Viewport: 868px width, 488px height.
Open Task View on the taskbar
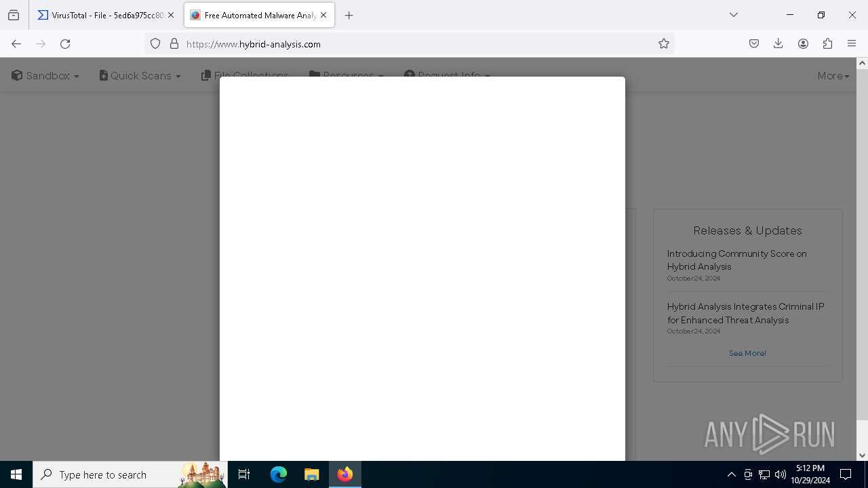[244, 474]
